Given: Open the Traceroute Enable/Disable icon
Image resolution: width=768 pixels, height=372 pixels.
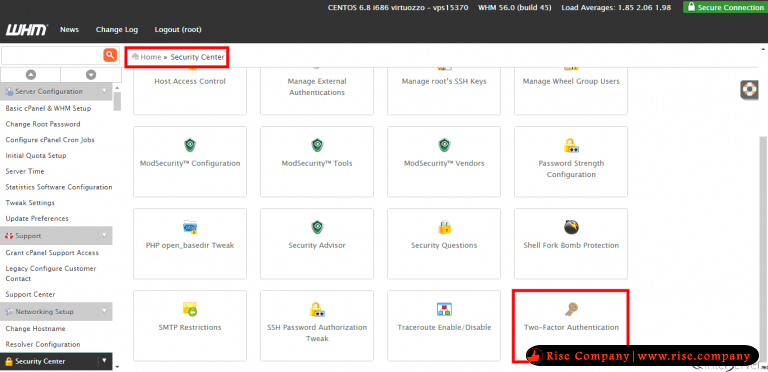Looking at the screenshot, I should [x=444, y=309].
